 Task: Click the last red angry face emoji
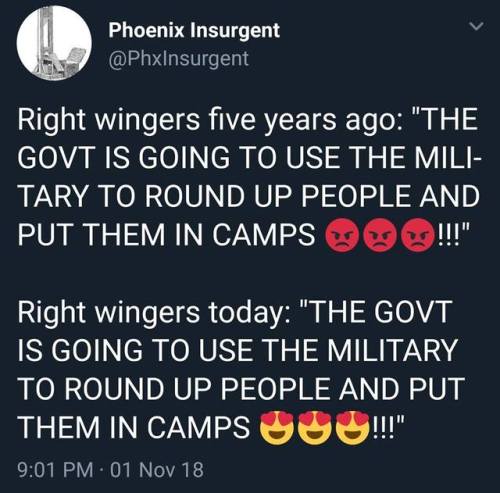tap(419, 235)
